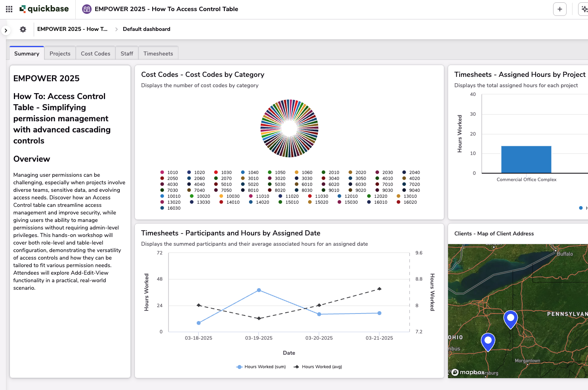
Task: Select the map pin near Morgantown
Action: click(488, 340)
